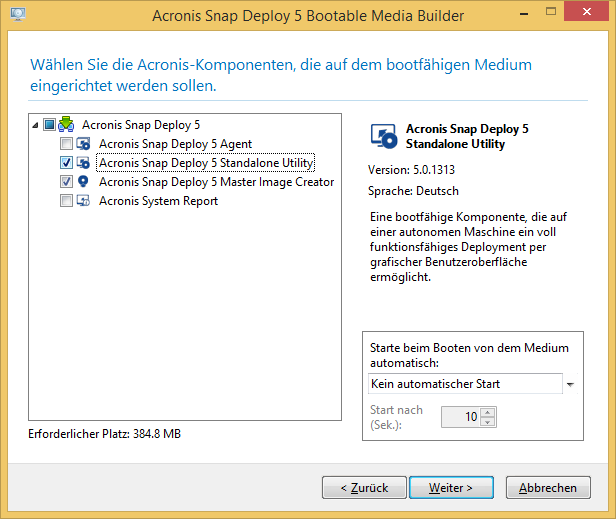Screen dimensions: 616x519
Task: Go back with the Zurück button
Action: [364, 488]
